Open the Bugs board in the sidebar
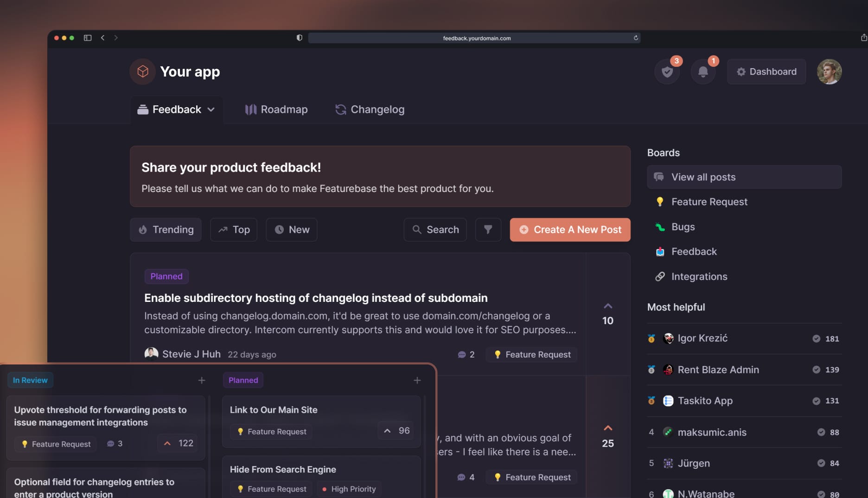 tap(683, 227)
